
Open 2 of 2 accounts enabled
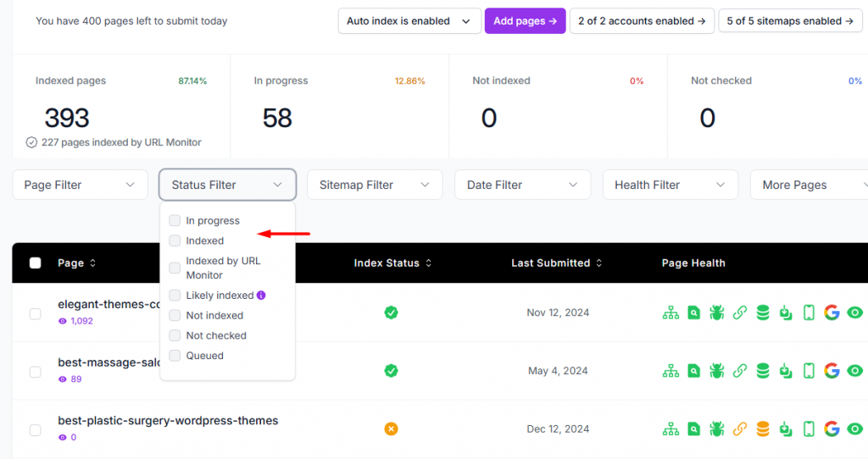click(643, 21)
